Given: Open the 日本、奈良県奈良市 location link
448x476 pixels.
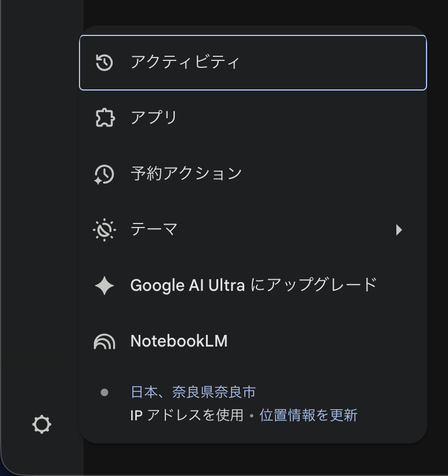Looking at the screenshot, I should (x=193, y=392).
